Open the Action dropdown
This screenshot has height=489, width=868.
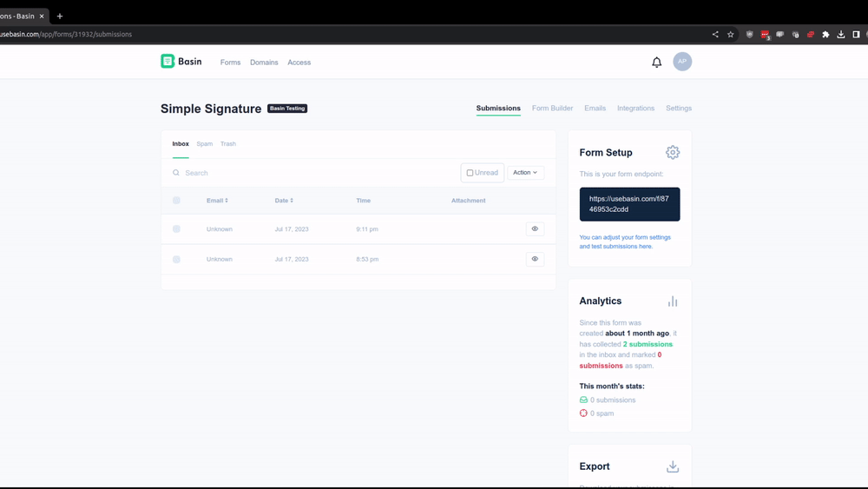[x=525, y=173]
